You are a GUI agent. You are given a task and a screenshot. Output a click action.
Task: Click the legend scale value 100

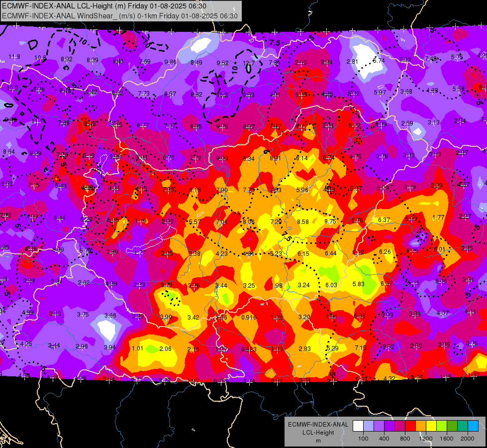tap(364, 439)
